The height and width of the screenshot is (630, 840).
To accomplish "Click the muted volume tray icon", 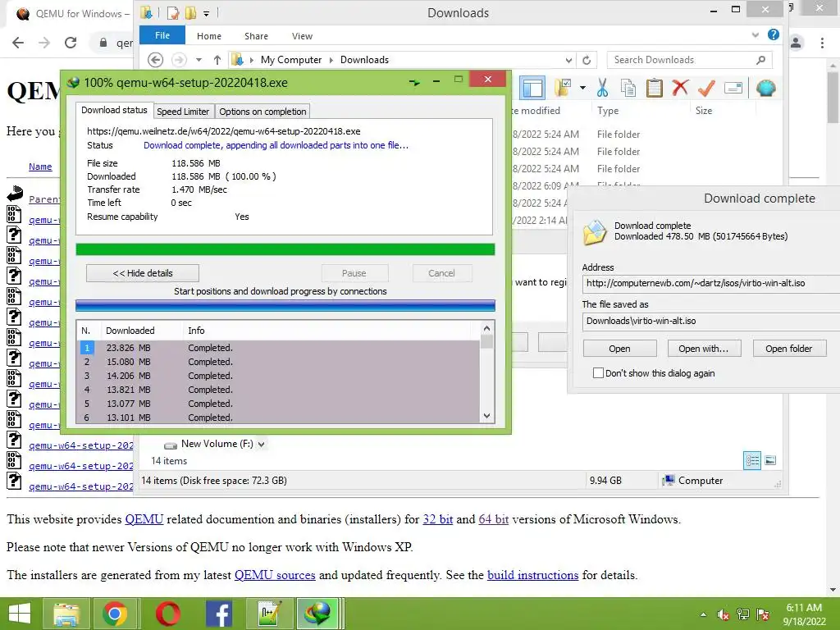I will click(724, 614).
